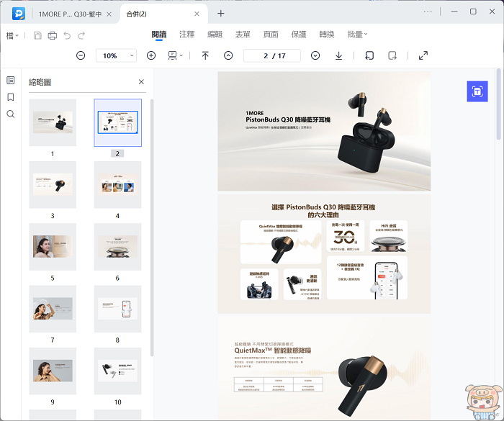Undo the last action

(67, 35)
